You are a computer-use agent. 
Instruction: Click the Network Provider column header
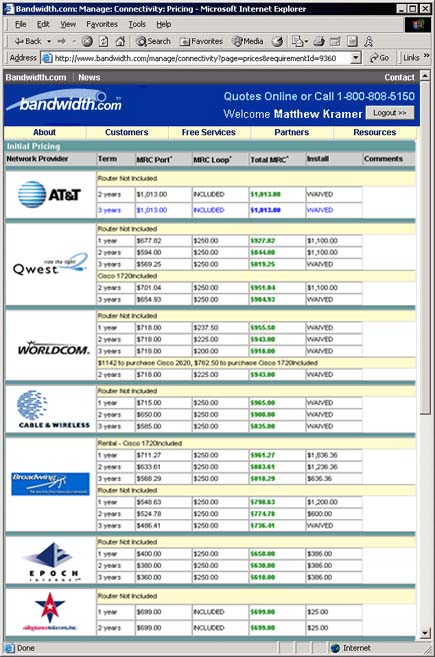click(x=37, y=159)
